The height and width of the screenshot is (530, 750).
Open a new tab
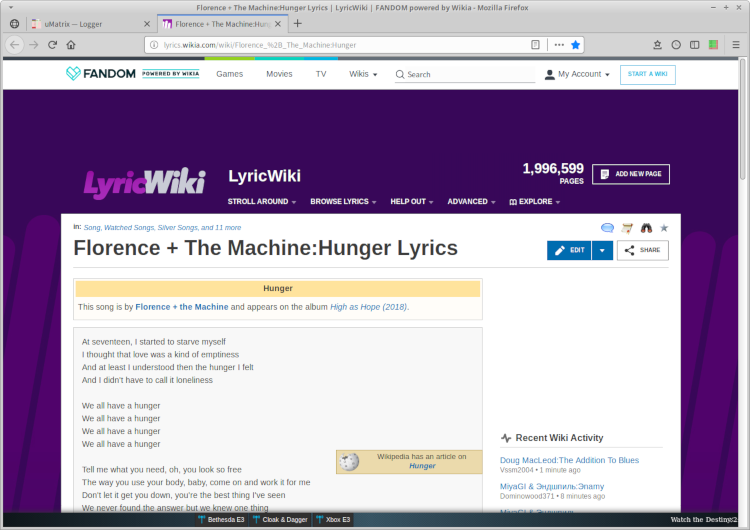click(298, 23)
